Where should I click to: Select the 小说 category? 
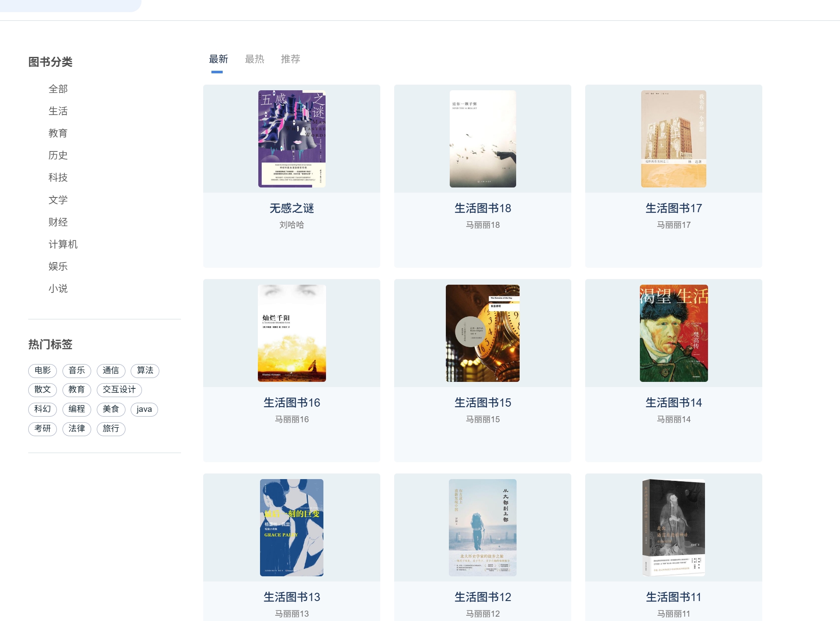point(58,289)
